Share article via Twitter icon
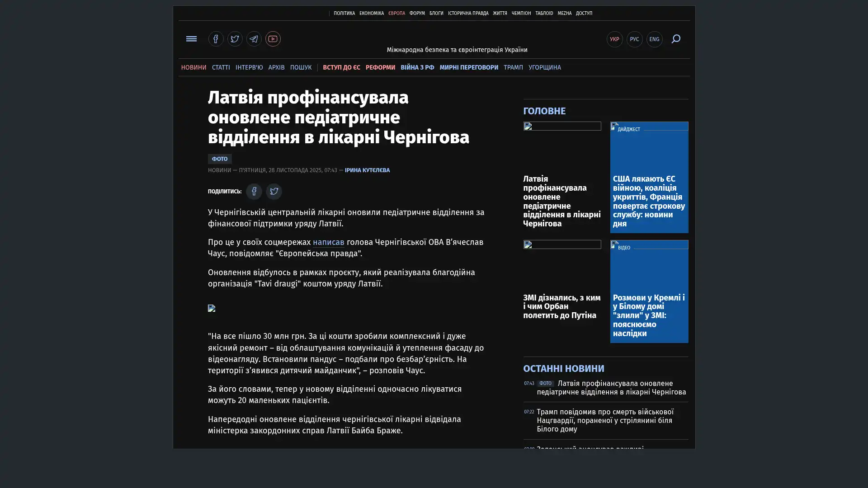 [274, 192]
